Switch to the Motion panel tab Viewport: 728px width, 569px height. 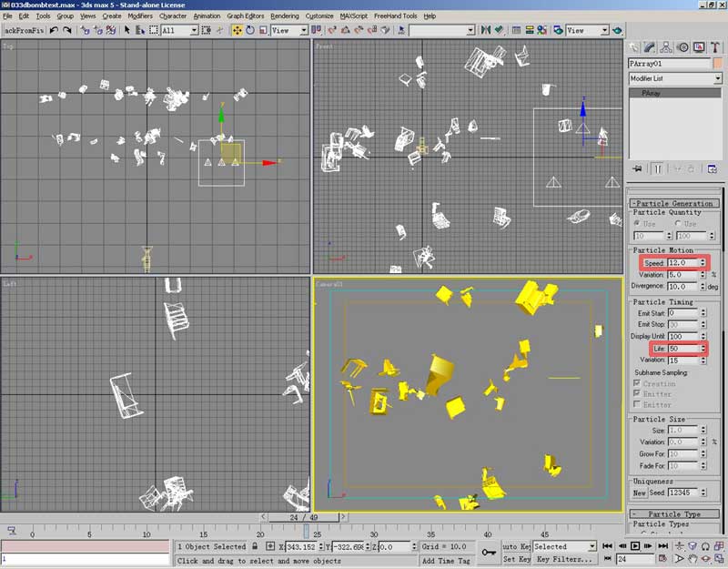683,47
